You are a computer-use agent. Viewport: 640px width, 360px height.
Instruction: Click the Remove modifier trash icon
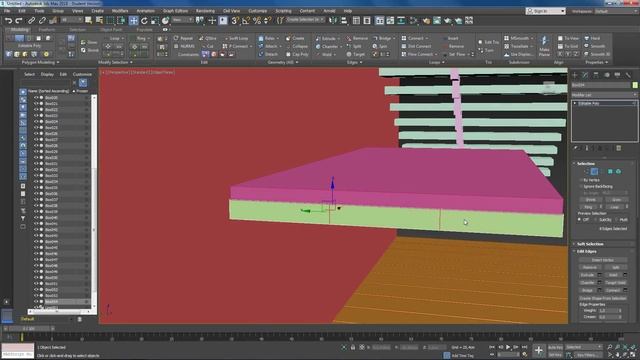pyautogui.click(x=619, y=148)
